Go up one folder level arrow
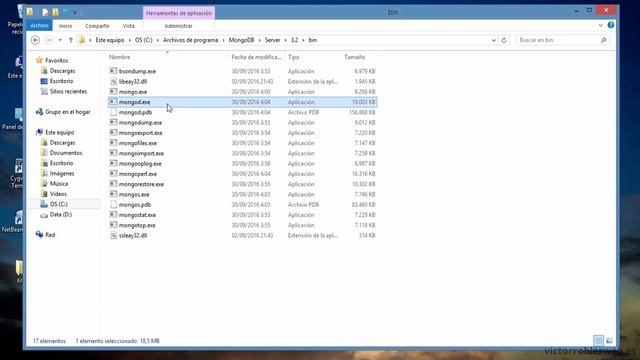 pyautogui.click(x=71, y=40)
